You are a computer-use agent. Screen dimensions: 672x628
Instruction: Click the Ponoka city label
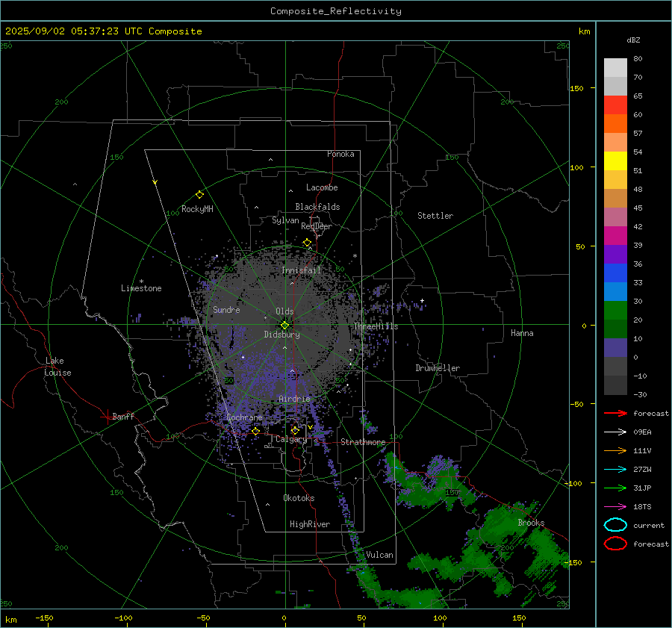[340, 154]
